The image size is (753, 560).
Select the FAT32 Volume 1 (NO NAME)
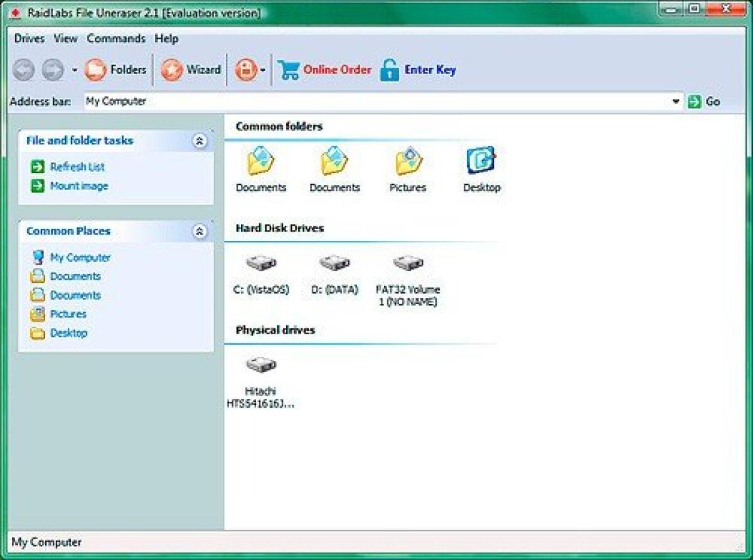point(408,263)
